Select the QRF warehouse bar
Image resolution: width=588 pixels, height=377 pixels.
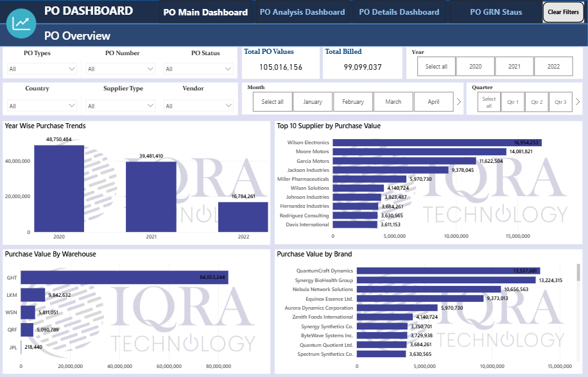[x=27, y=330]
